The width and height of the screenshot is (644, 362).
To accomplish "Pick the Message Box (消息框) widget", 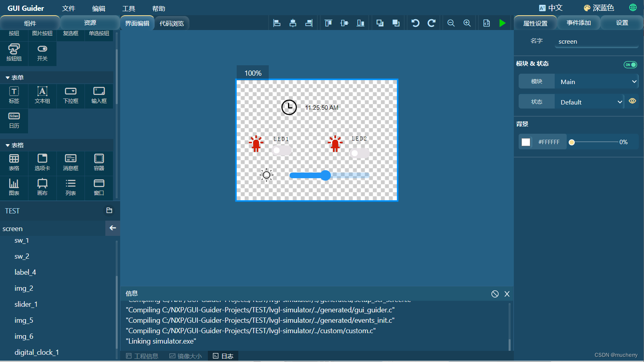I will 71,163.
